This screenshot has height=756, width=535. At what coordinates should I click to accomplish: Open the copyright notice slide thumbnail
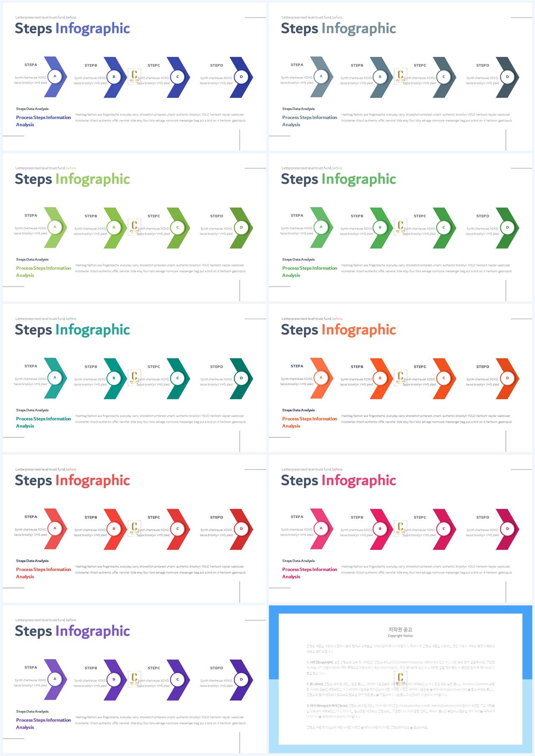coord(400,679)
